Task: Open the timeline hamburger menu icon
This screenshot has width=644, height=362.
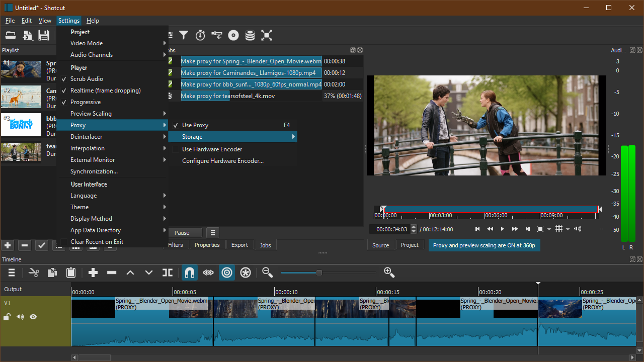Action: [x=11, y=272]
